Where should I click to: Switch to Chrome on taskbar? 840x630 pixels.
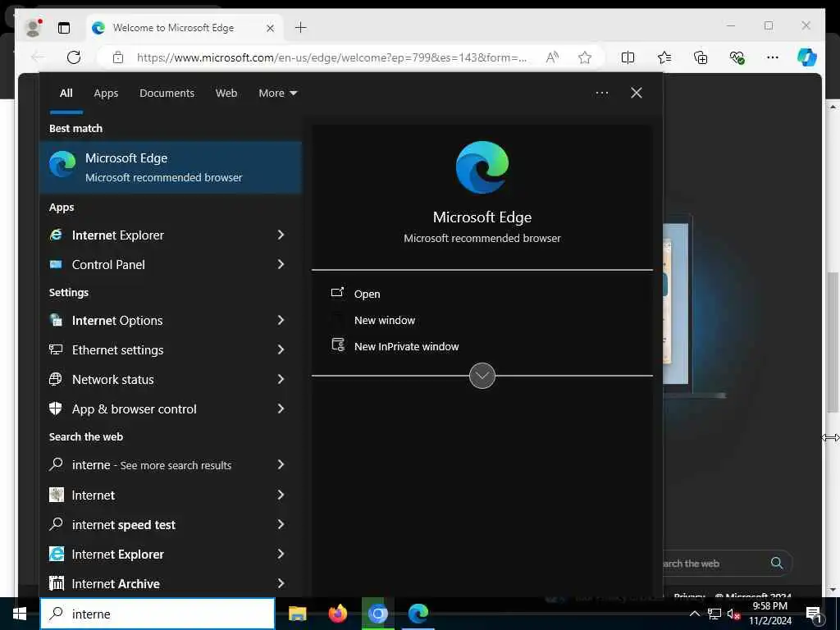377,614
